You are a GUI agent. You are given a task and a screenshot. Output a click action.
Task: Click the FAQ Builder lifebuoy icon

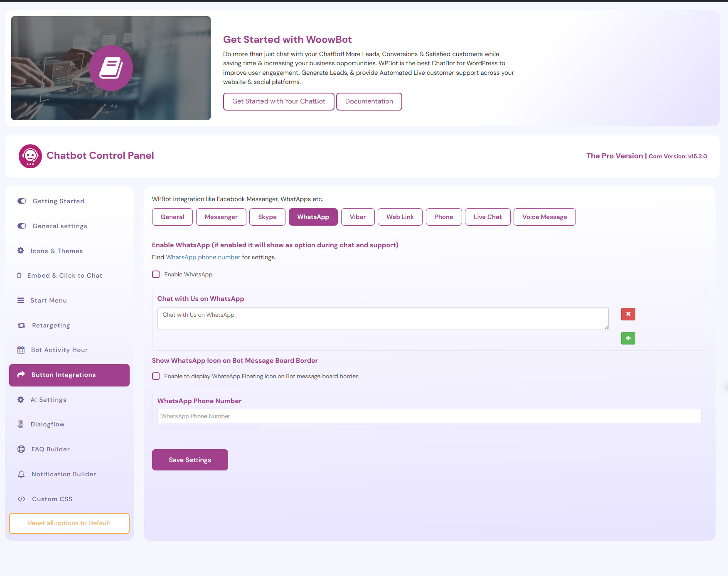point(21,449)
